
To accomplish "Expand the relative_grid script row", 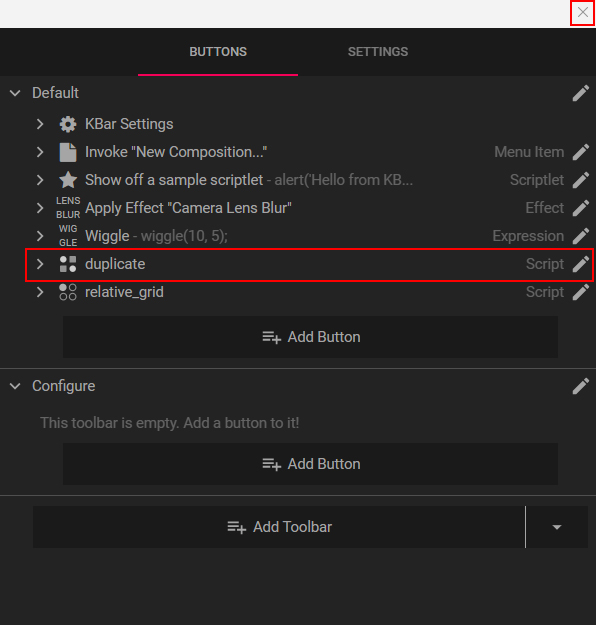I will pos(40,292).
